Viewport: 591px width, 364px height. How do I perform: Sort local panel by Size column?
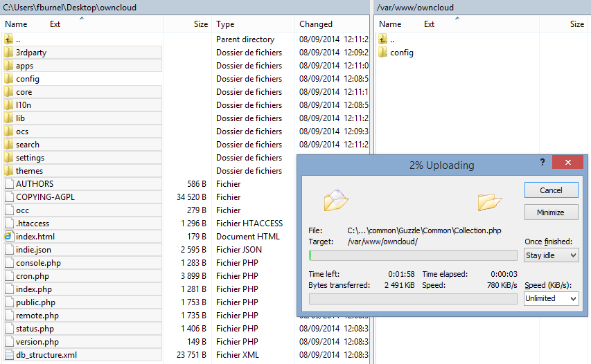point(201,24)
